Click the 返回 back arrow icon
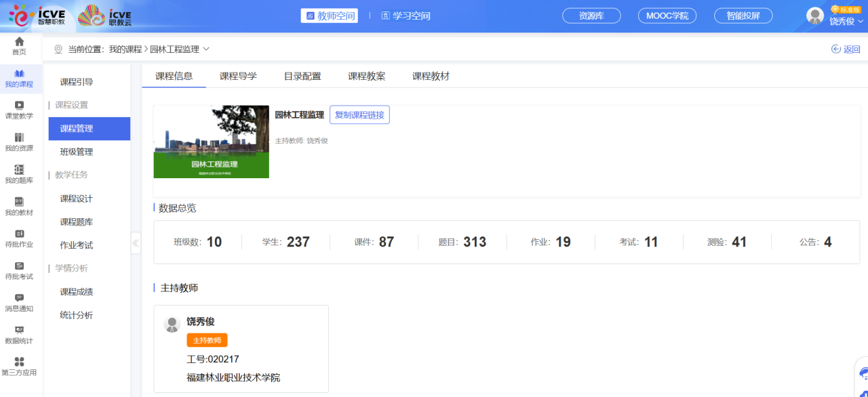The height and width of the screenshot is (397, 868). 835,49
